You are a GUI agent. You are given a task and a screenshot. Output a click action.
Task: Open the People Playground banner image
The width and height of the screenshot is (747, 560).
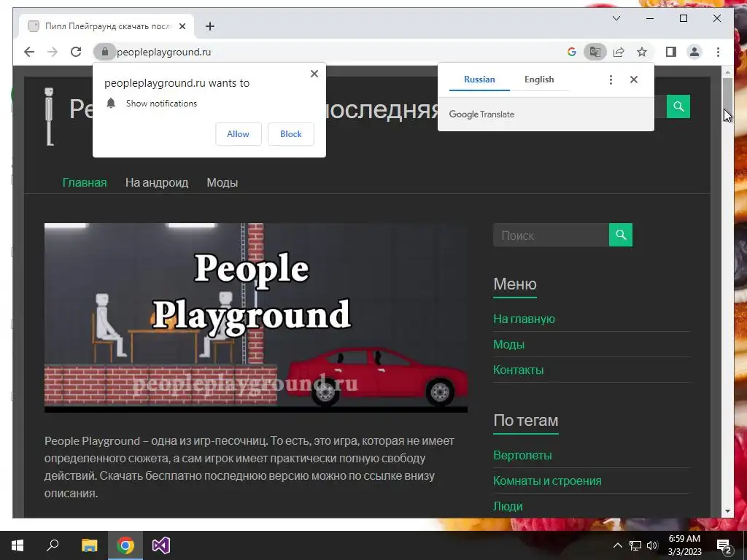coord(256,318)
